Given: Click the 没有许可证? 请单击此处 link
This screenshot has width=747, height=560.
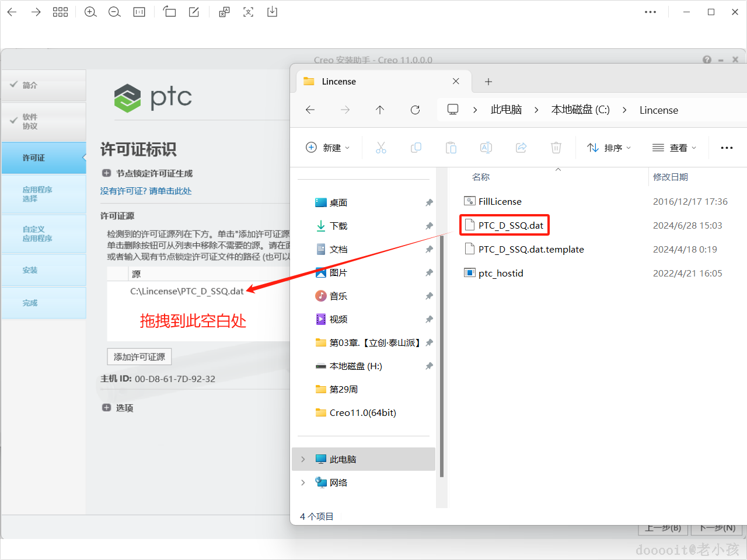Looking at the screenshot, I should pyautogui.click(x=146, y=191).
